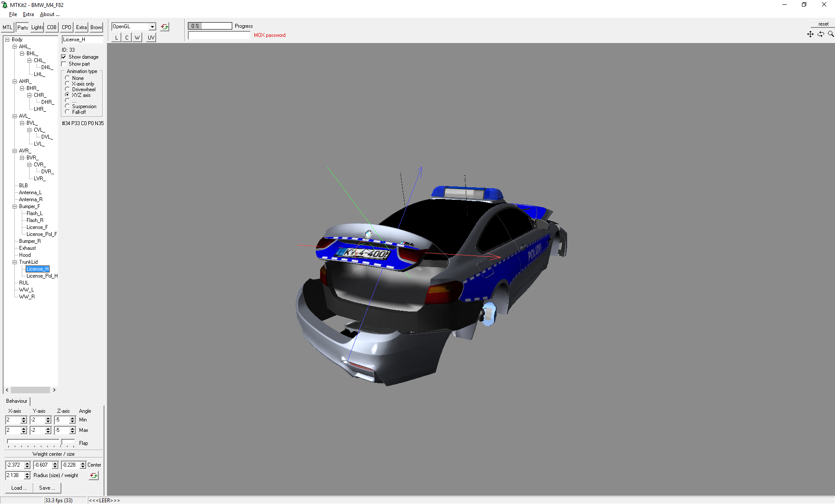The width and height of the screenshot is (835, 504).
Task: Select the Hood tree item
Action: pyautogui.click(x=25, y=255)
